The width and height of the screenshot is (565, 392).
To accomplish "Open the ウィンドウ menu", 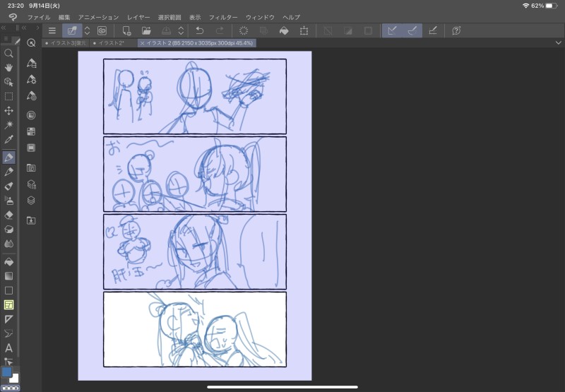I will tap(260, 17).
